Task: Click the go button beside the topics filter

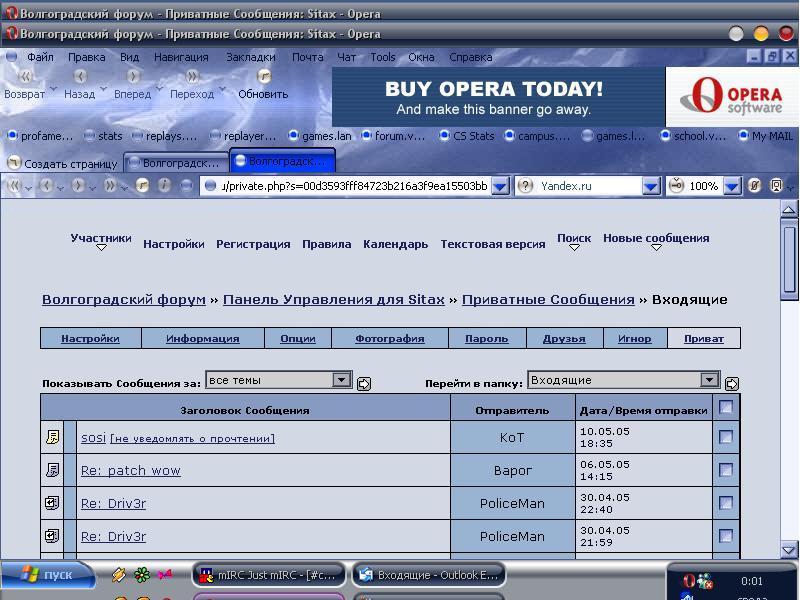Action: coord(364,383)
